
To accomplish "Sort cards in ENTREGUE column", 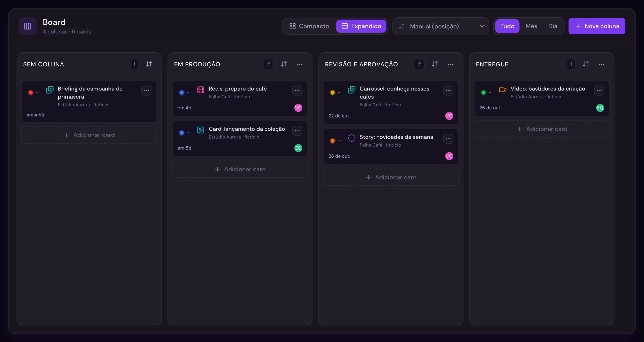I will [586, 64].
